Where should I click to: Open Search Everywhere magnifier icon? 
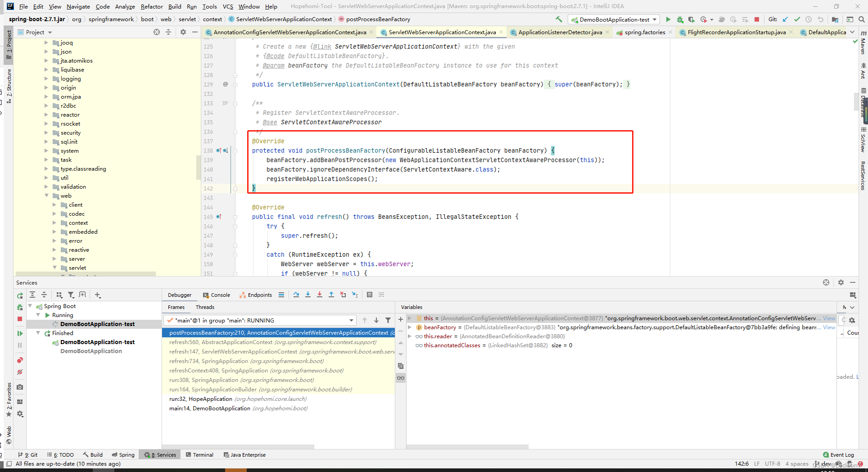pyautogui.click(x=862, y=19)
